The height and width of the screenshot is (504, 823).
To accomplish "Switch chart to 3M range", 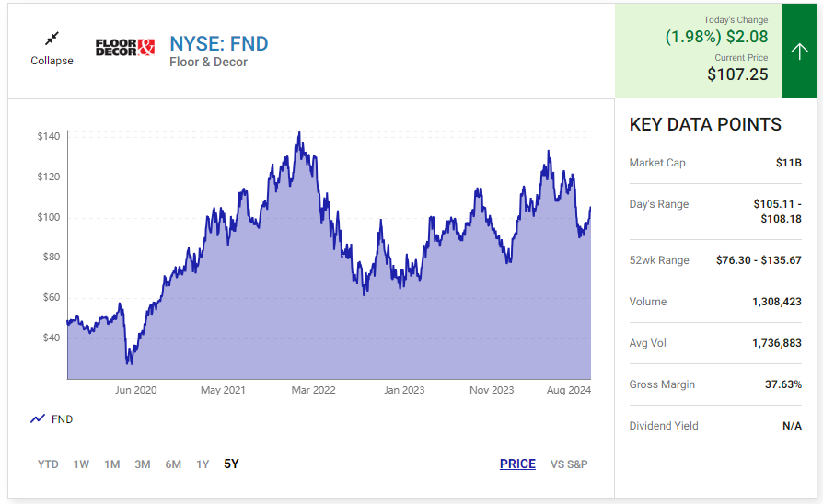I will (142, 464).
